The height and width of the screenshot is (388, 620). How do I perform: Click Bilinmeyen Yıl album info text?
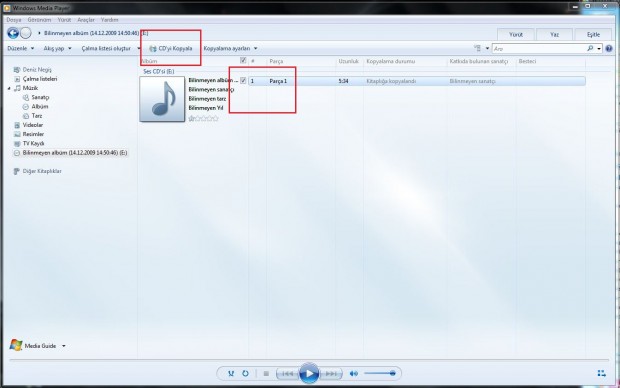206,108
